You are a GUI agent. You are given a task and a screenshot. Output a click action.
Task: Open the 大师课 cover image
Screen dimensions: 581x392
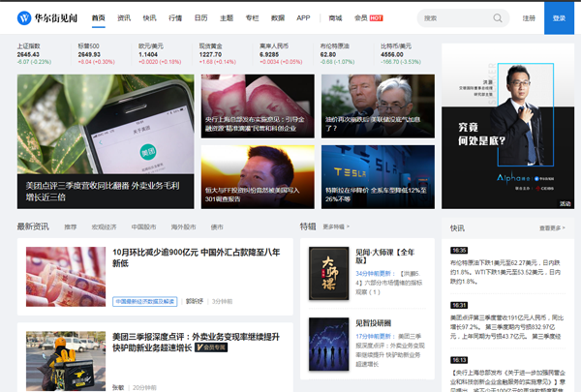(329, 274)
